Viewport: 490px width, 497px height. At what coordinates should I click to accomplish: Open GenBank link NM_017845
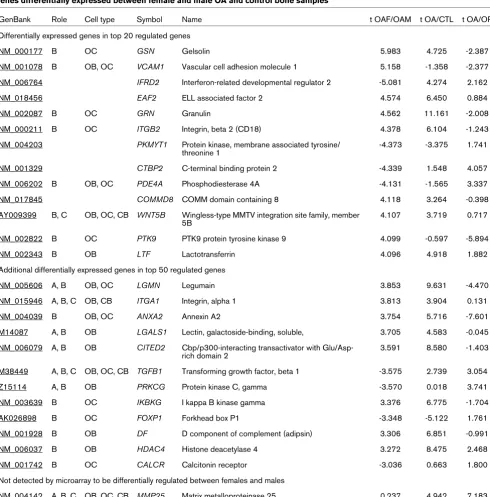[x=21, y=200]
